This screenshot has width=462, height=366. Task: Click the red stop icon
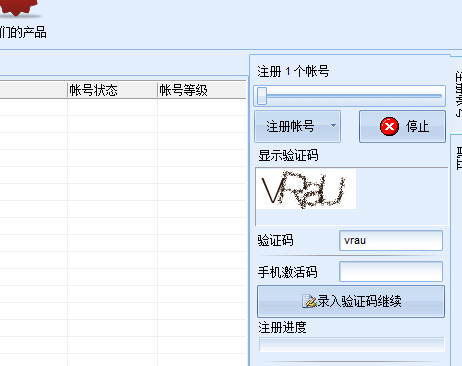(389, 127)
